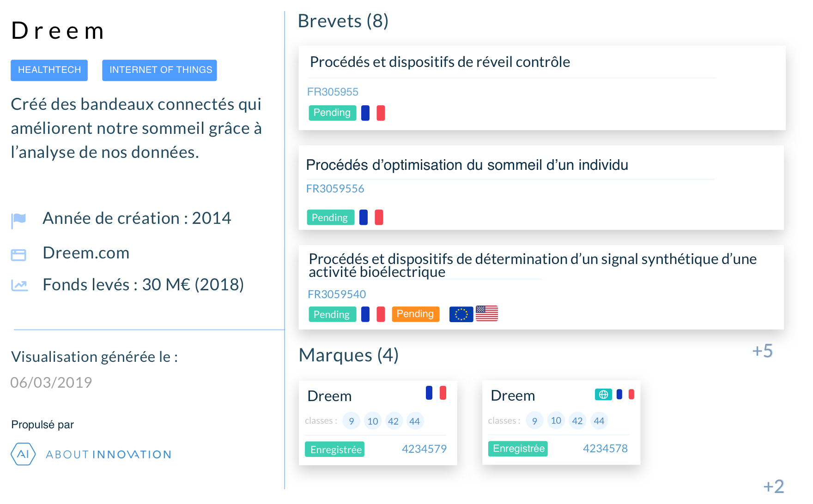This screenshot has width=813, height=504.
Task: Click the French flag on patent FR305955
Action: click(x=373, y=113)
